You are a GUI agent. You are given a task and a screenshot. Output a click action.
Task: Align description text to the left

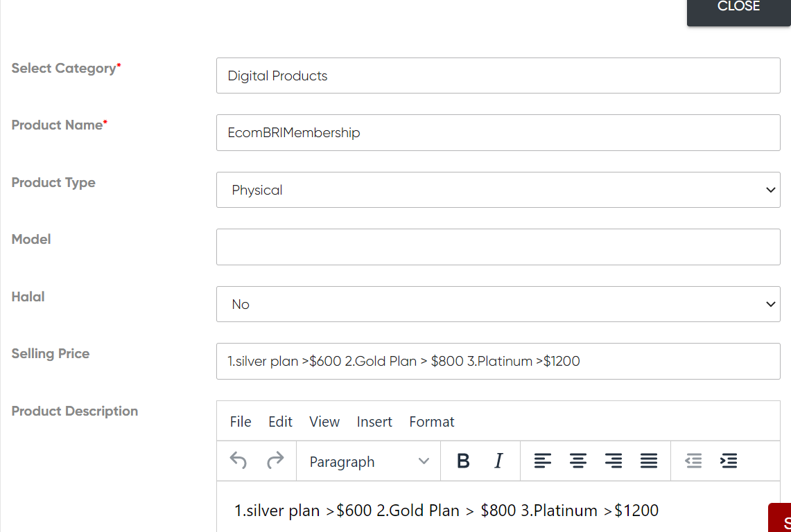tap(543, 461)
